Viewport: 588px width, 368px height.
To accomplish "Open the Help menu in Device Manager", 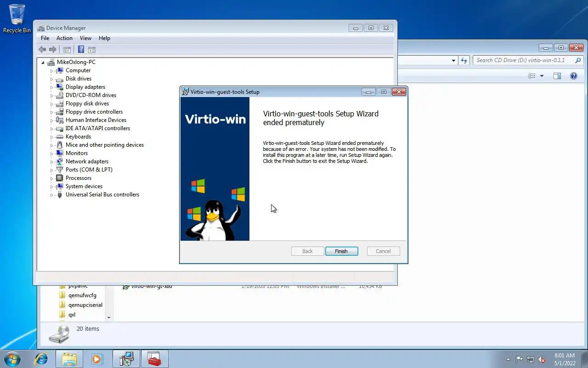I will coord(104,38).
